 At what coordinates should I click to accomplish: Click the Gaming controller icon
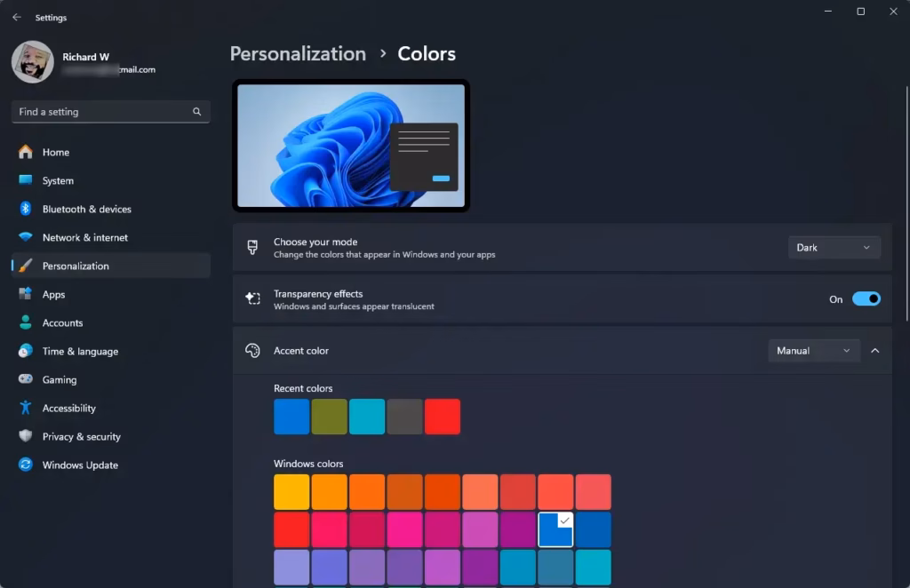coord(26,379)
